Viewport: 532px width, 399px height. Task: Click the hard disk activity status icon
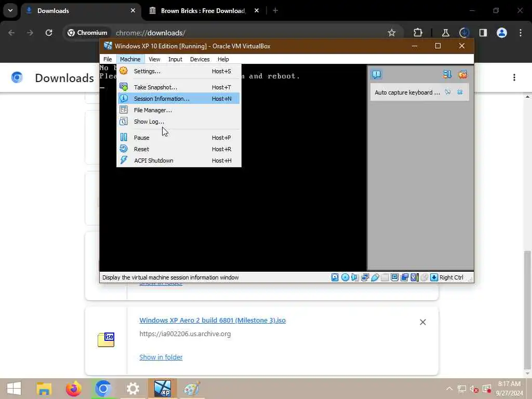335,277
